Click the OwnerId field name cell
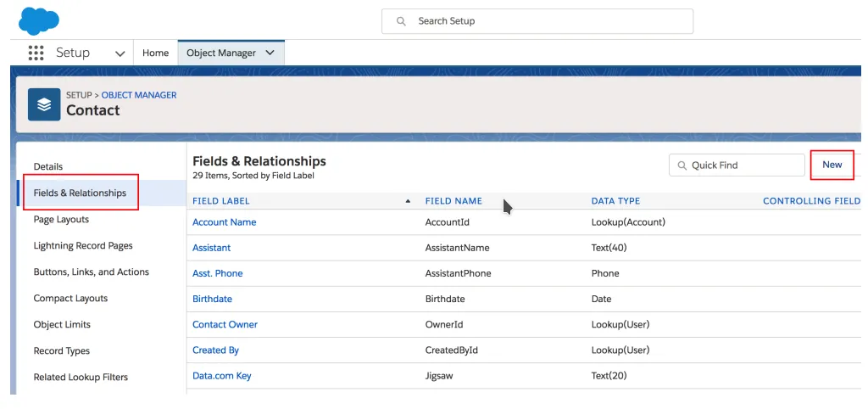Viewport: 868px width, 409px height. [444, 324]
